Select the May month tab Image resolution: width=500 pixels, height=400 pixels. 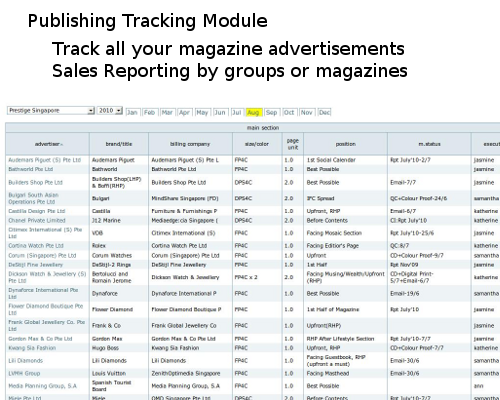[x=202, y=112]
